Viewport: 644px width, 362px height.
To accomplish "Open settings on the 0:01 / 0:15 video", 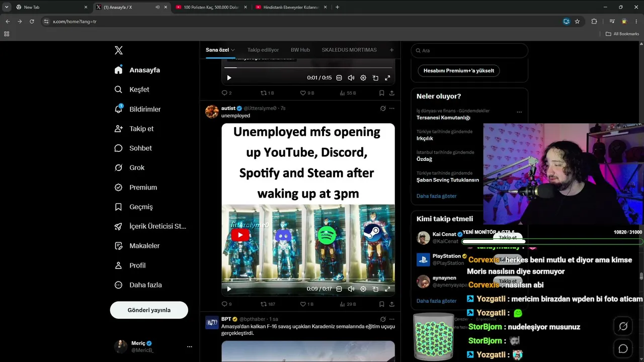I will click(x=363, y=78).
